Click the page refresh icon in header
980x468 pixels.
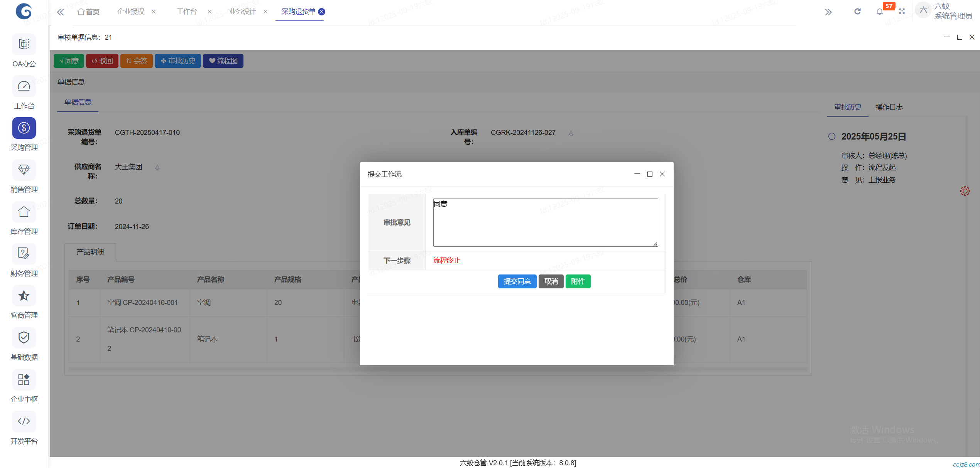pyautogui.click(x=857, y=12)
